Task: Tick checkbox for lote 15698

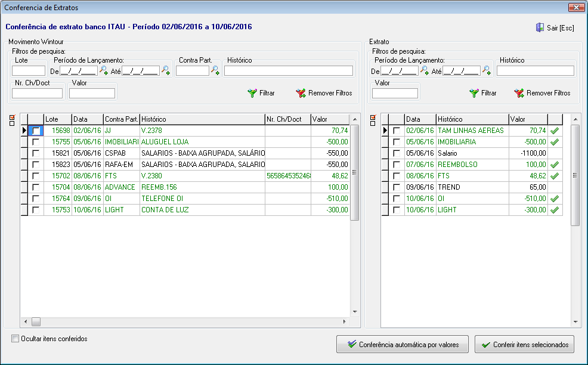Action: click(36, 131)
